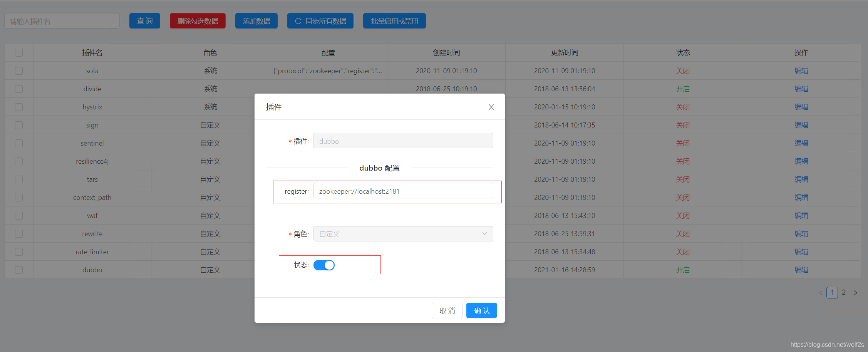The width and height of the screenshot is (868, 352).
Task: Click the previous page arrow
Action: (821, 293)
